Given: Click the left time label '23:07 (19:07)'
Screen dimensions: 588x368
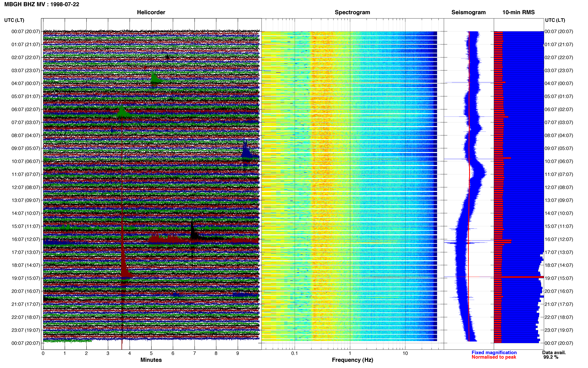Looking at the screenshot, I should pyautogui.click(x=26, y=330).
